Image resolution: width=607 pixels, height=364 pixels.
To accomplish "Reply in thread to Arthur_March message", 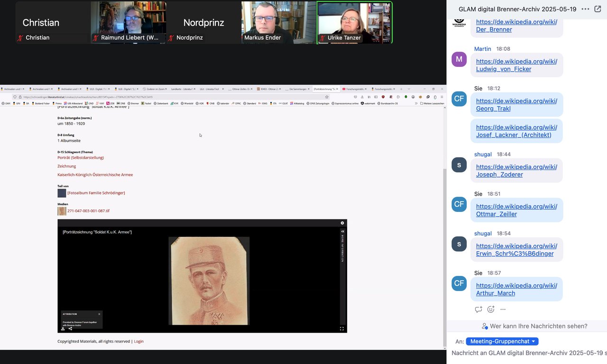I will (x=478, y=309).
